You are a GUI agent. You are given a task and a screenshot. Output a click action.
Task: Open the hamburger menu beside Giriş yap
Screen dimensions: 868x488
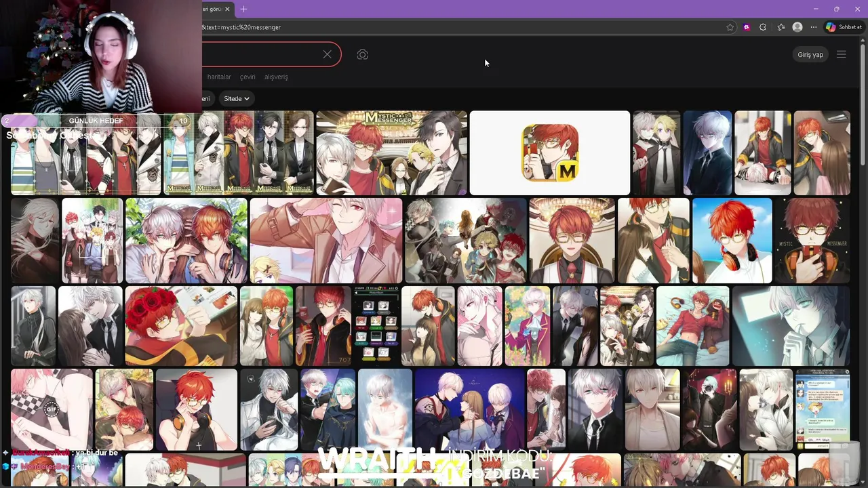point(842,54)
